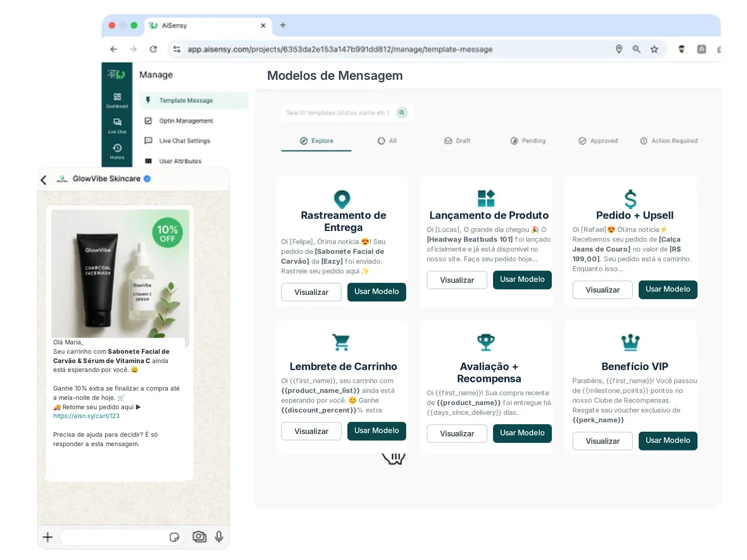Open the camera in the chat bar
Image resolution: width=747 pixels, height=560 pixels.
199,537
